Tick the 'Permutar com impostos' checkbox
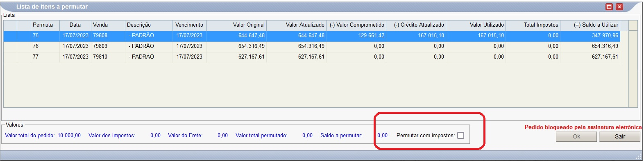 click(x=460, y=136)
